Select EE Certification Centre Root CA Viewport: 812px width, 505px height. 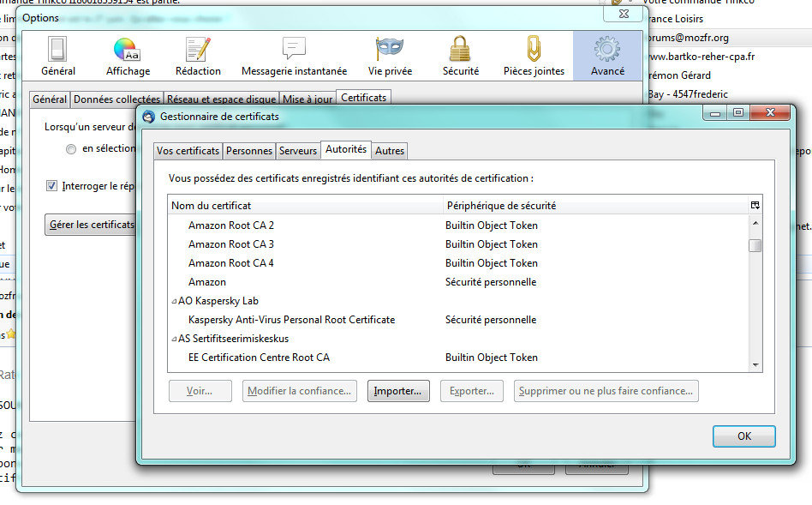[x=459, y=358]
